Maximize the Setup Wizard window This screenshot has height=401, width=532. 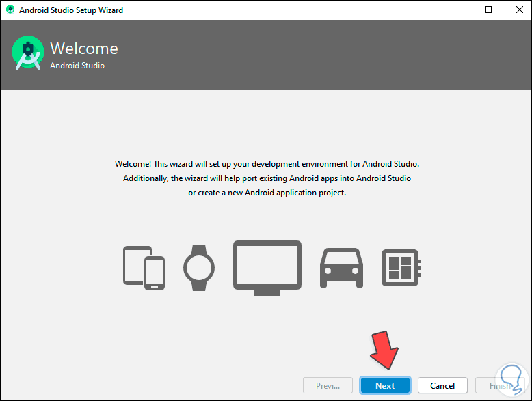coord(488,10)
